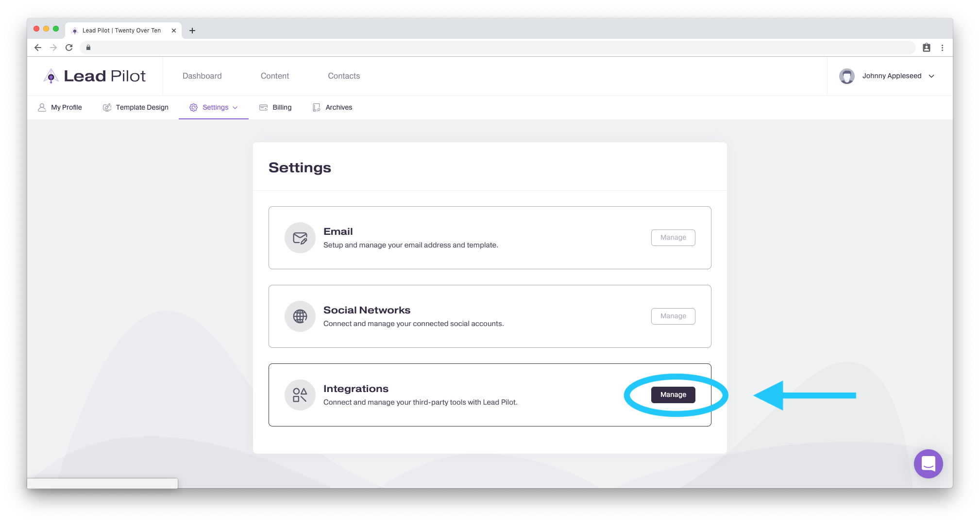
Task: Go to the Contacts nav item
Action: tap(344, 76)
